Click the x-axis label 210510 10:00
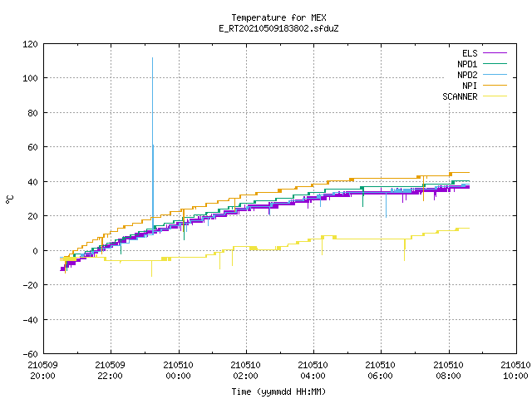The height and width of the screenshot is (399, 532). point(515,371)
